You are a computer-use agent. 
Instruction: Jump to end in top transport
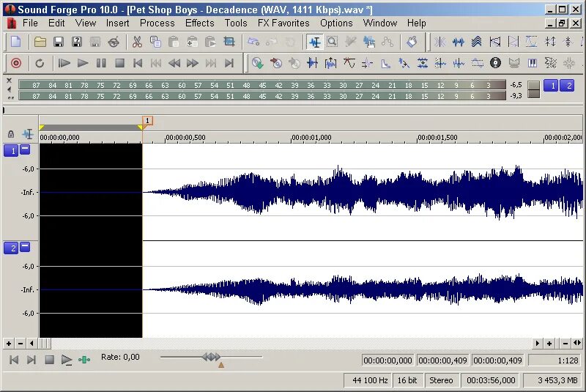pos(229,63)
